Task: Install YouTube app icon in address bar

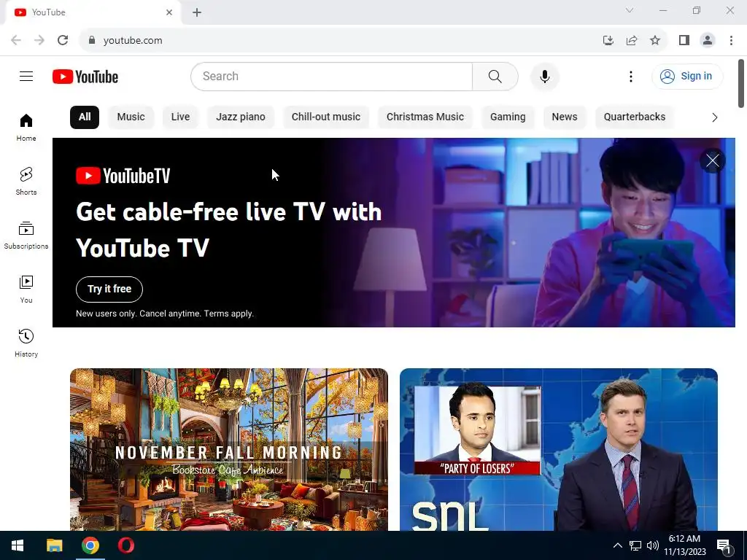Action: pyautogui.click(x=608, y=41)
